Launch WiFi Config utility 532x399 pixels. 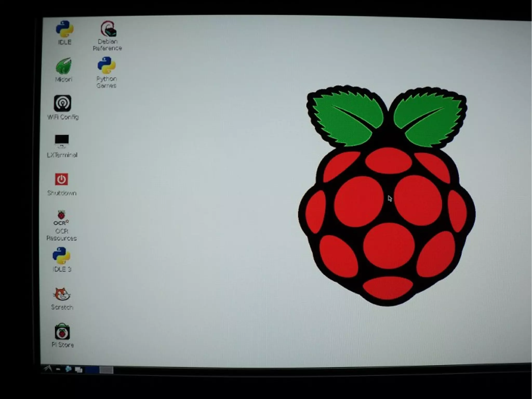(63, 103)
